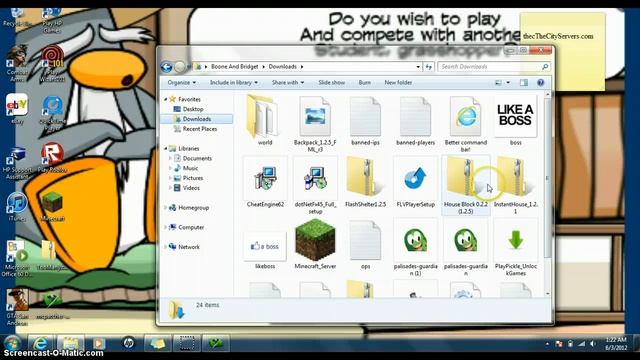Open the Share with dropdown

pyautogui.click(x=288, y=82)
